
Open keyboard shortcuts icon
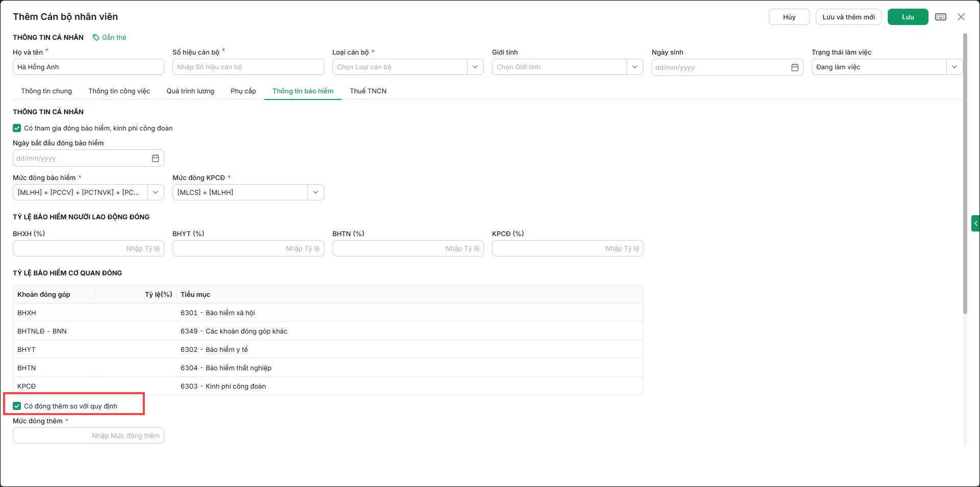[x=941, y=17]
